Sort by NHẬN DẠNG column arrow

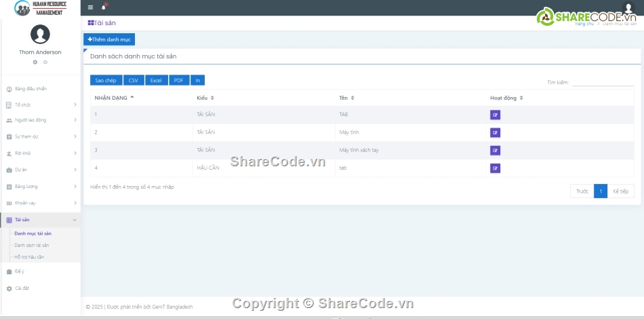click(x=132, y=98)
